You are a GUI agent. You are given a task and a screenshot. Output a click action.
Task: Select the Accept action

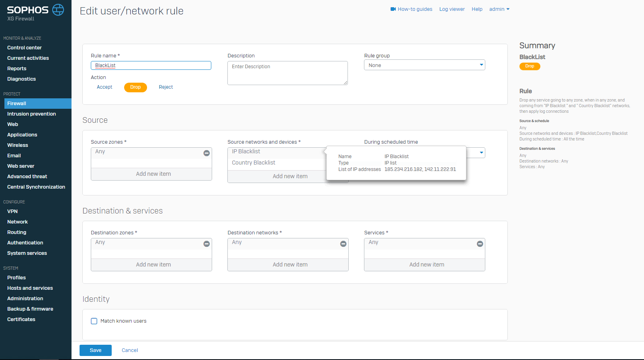pyautogui.click(x=104, y=87)
